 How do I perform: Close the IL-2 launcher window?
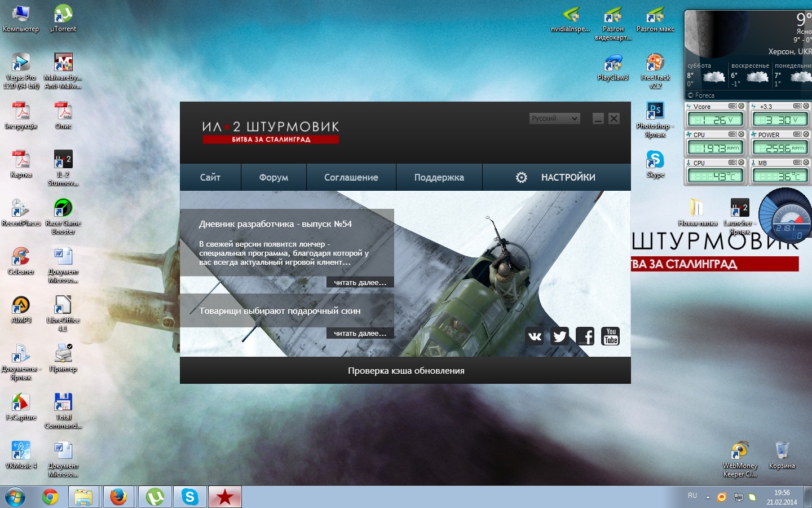(614, 119)
